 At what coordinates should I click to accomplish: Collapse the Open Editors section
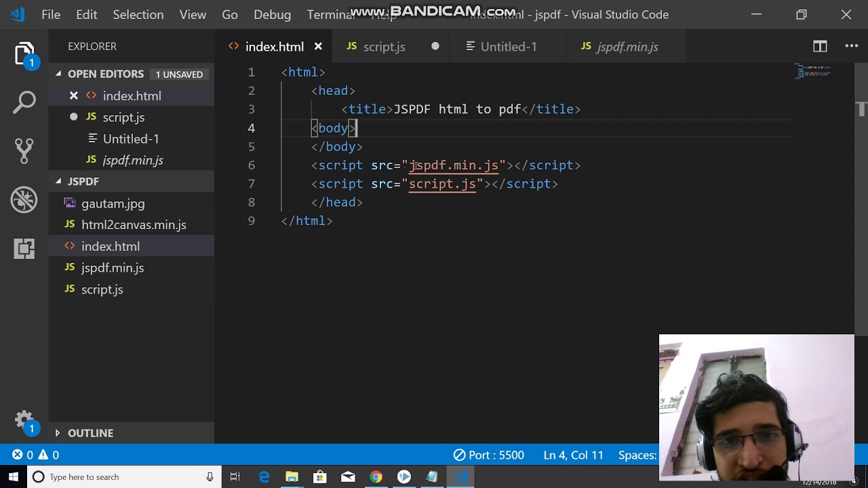click(58, 74)
